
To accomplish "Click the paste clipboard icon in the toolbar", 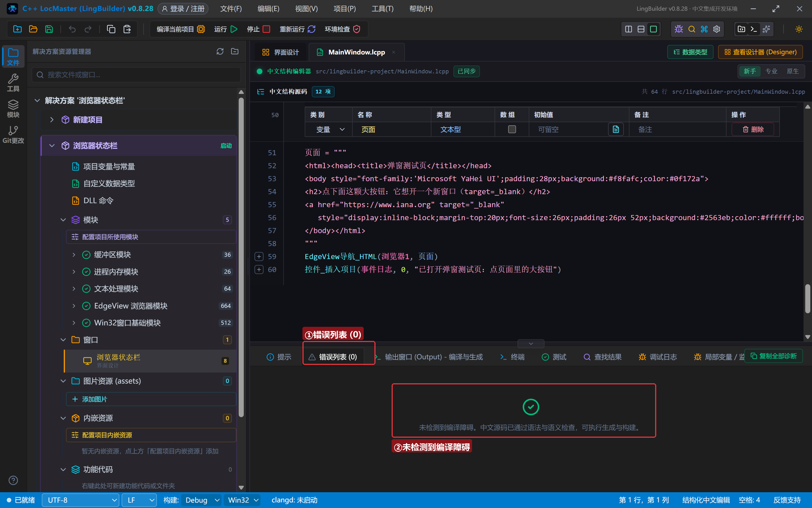I will [127, 29].
